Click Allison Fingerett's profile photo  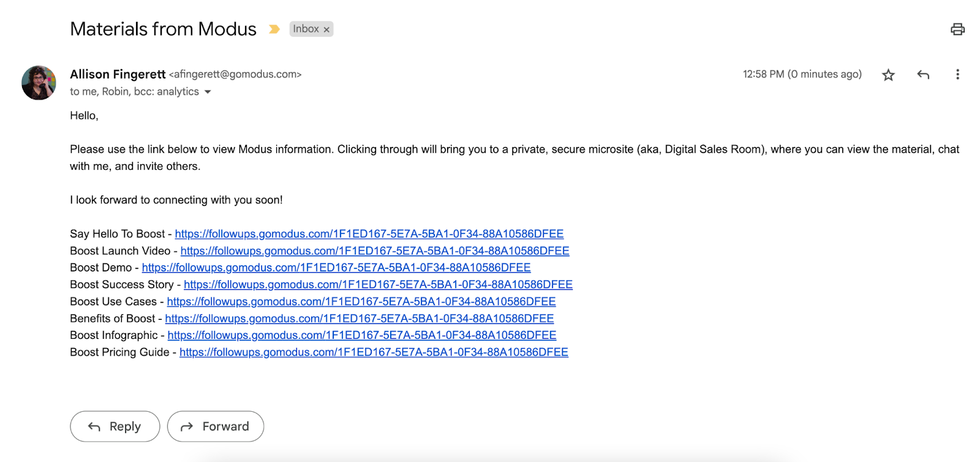coord(39,83)
